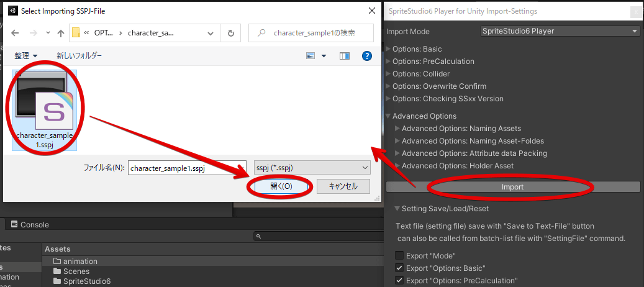The image size is (644, 287).
Task: Open the address bar path dropdown
Action: [211, 34]
